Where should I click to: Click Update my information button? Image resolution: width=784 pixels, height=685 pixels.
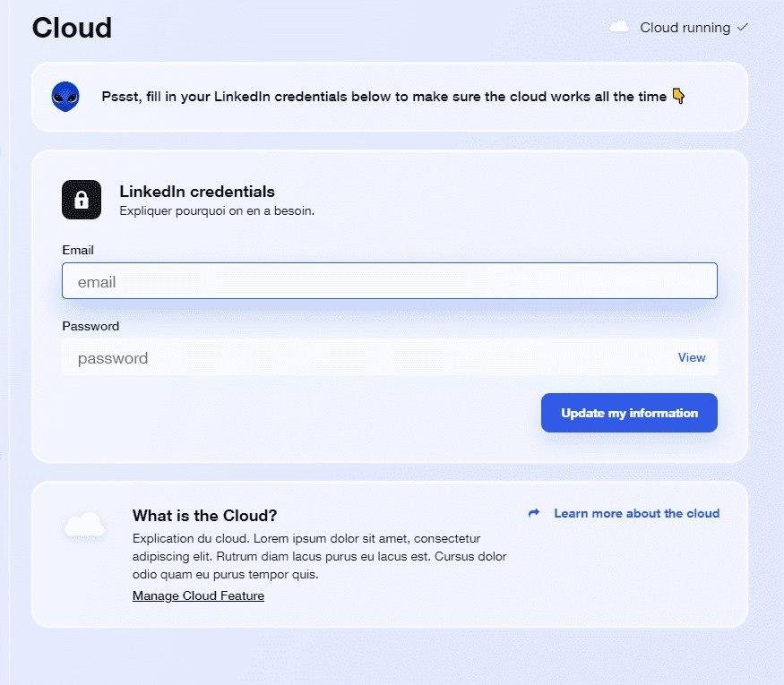[x=629, y=413]
